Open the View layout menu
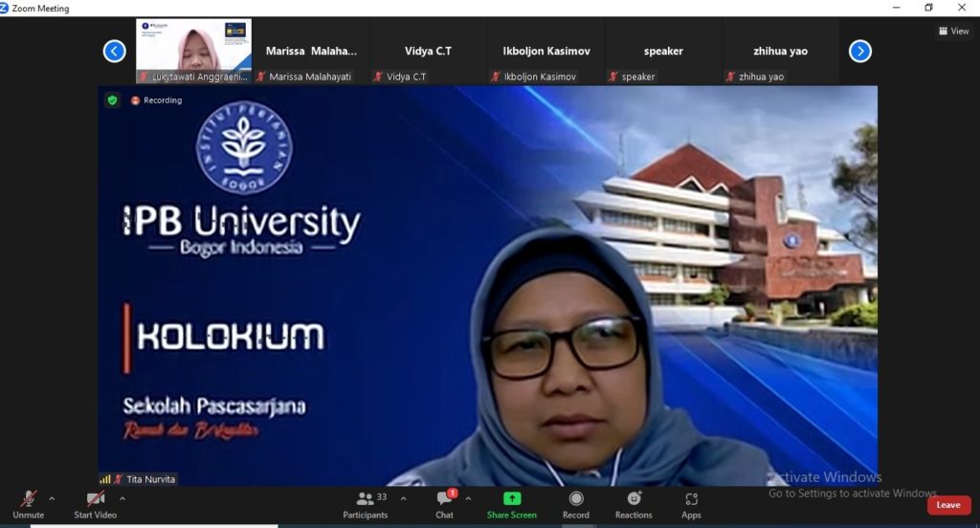The height and width of the screenshot is (528, 980). (954, 31)
